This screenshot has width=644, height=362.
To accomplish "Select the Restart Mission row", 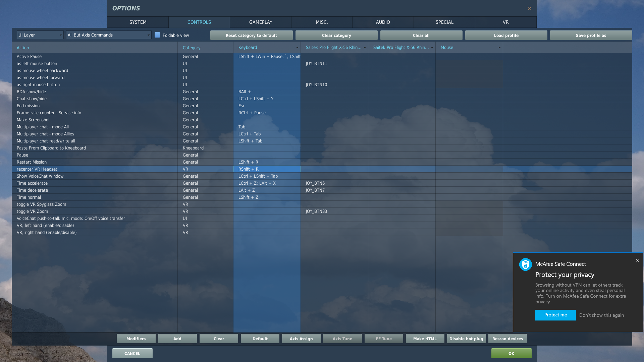I will click(x=322, y=162).
